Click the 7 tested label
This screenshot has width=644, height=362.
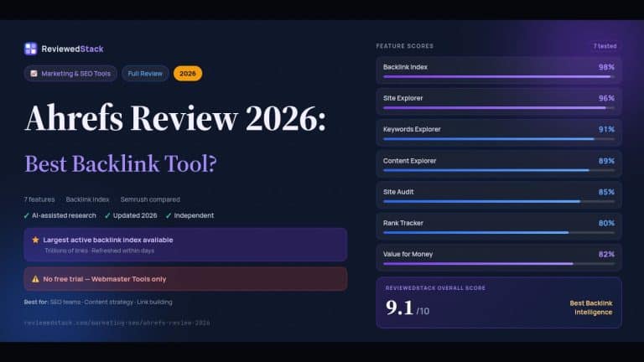[605, 46]
